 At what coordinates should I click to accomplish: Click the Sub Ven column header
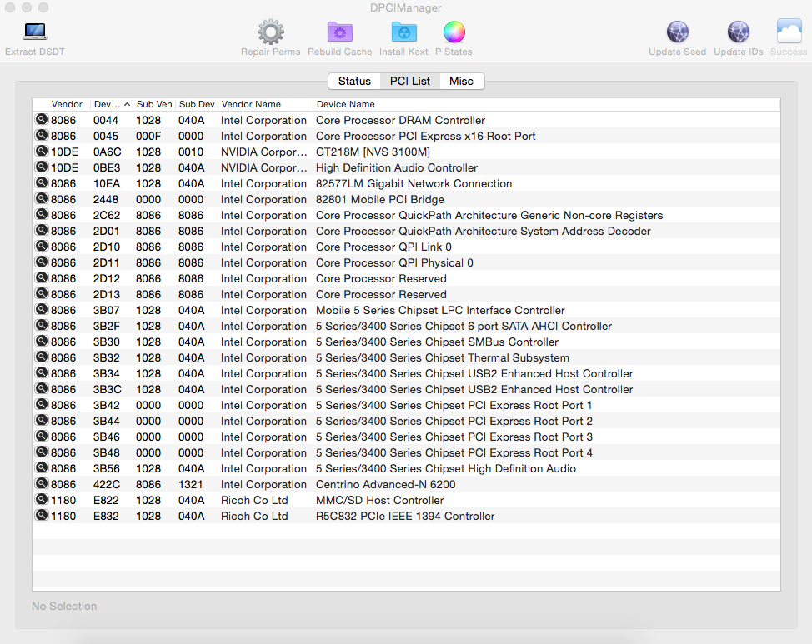pyautogui.click(x=154, y=104)
